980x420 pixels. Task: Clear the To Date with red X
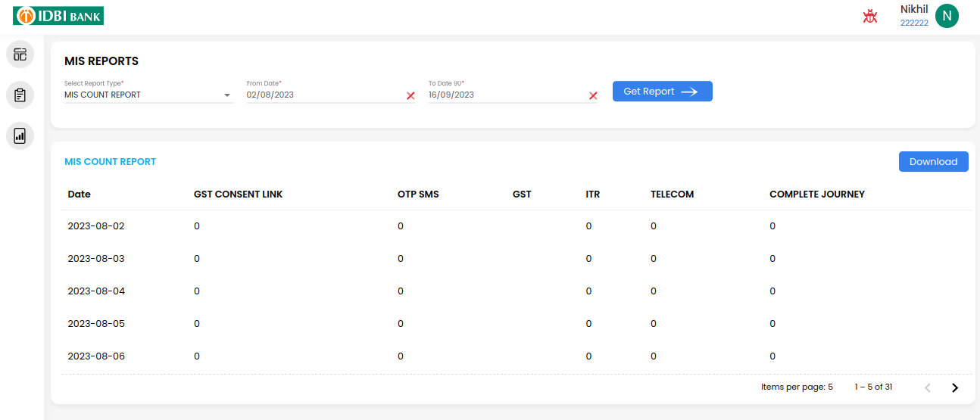[593, 95]
